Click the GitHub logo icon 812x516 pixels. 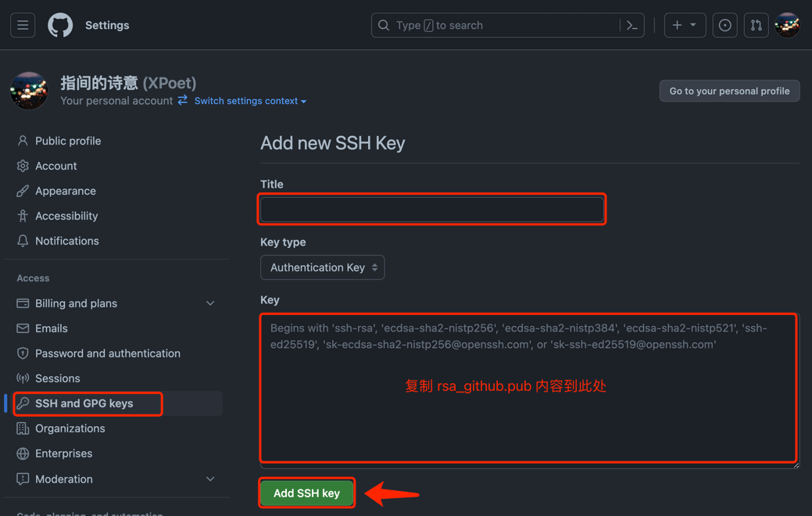click(60, 26)
